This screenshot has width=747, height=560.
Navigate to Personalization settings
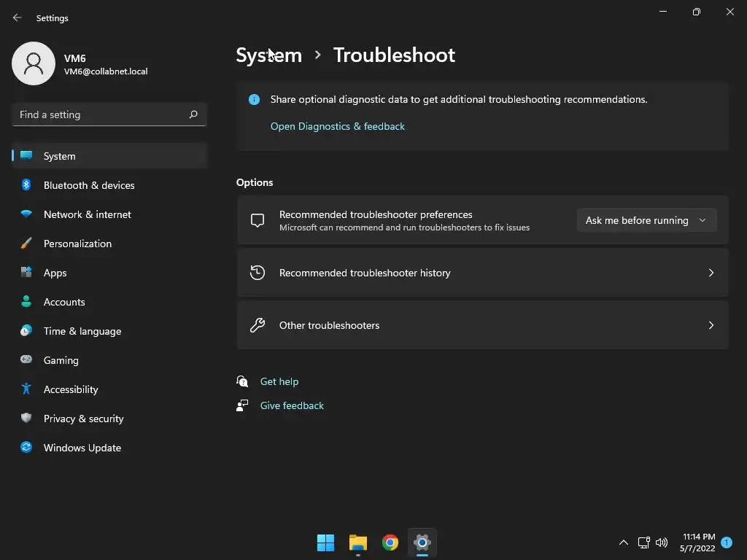109,244
